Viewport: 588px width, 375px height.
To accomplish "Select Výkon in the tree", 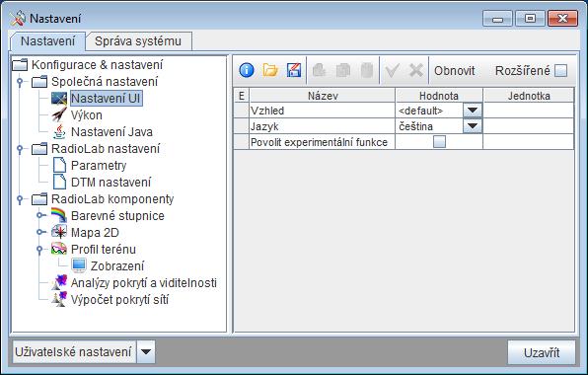I will pyautogui.click(x=87, y=115).
